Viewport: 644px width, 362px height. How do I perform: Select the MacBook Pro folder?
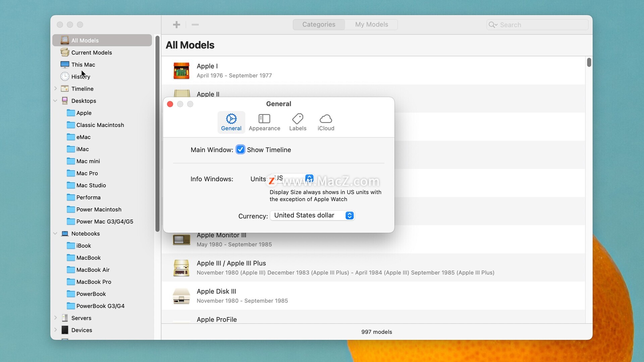point(102,282)
